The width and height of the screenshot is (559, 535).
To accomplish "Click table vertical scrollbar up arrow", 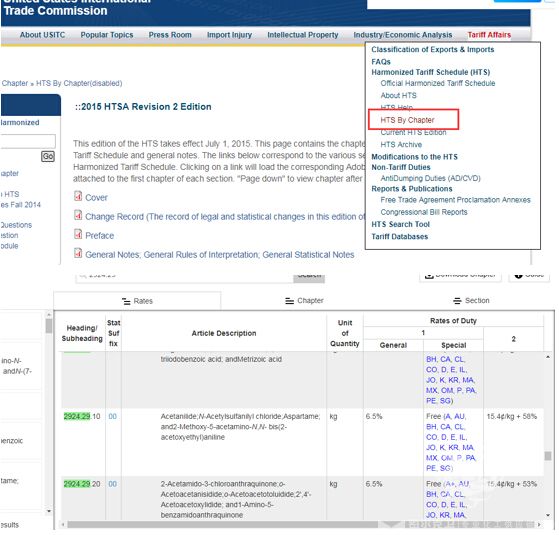I will pos(548,357).
